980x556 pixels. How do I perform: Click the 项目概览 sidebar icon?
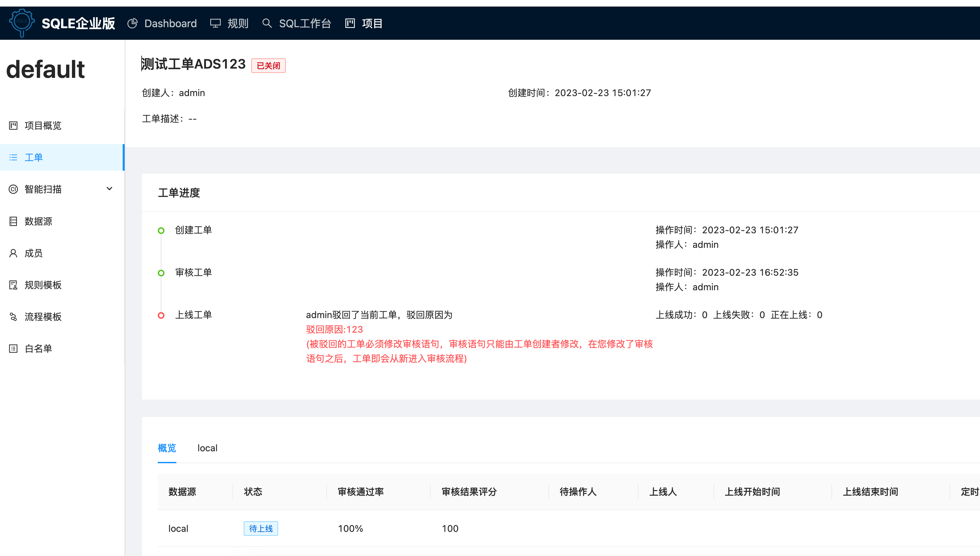[13, 126]
